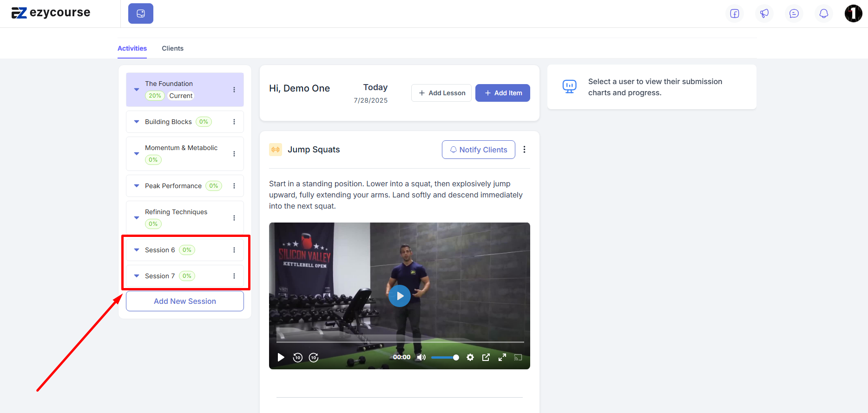Open the Jump Squats three-dot options menu
The image size is (868, 413).
[x=525, y=150]
